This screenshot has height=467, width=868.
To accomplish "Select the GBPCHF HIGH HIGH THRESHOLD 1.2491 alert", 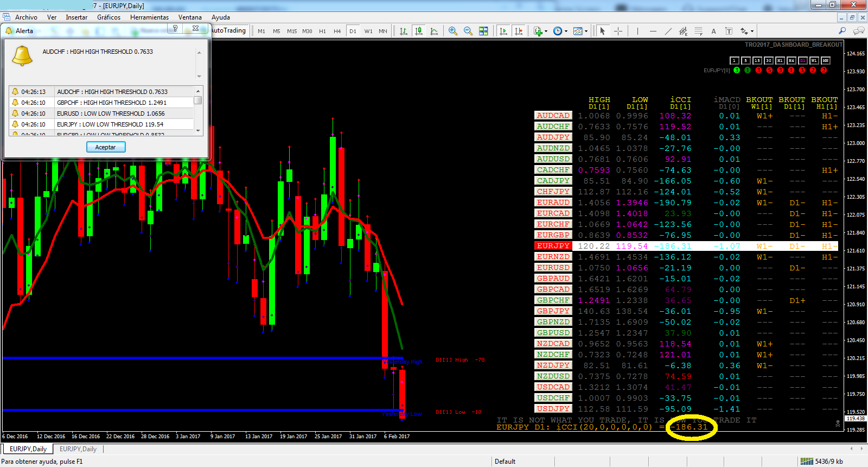I will pos(101,103).
